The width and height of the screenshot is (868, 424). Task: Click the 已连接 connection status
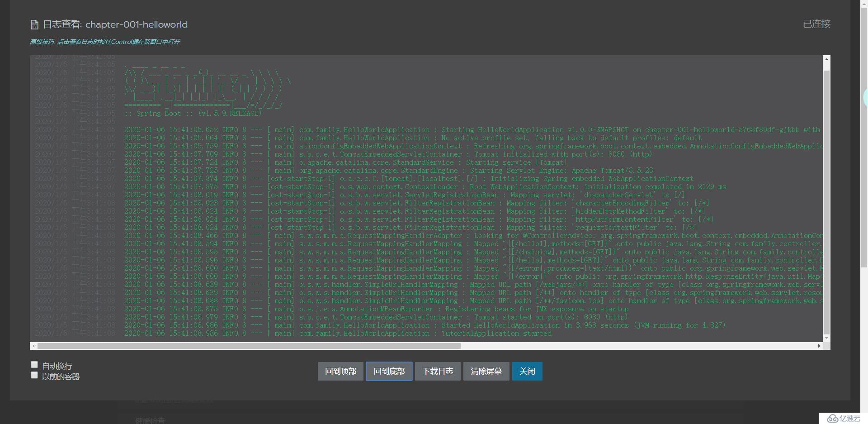[816, 24]
